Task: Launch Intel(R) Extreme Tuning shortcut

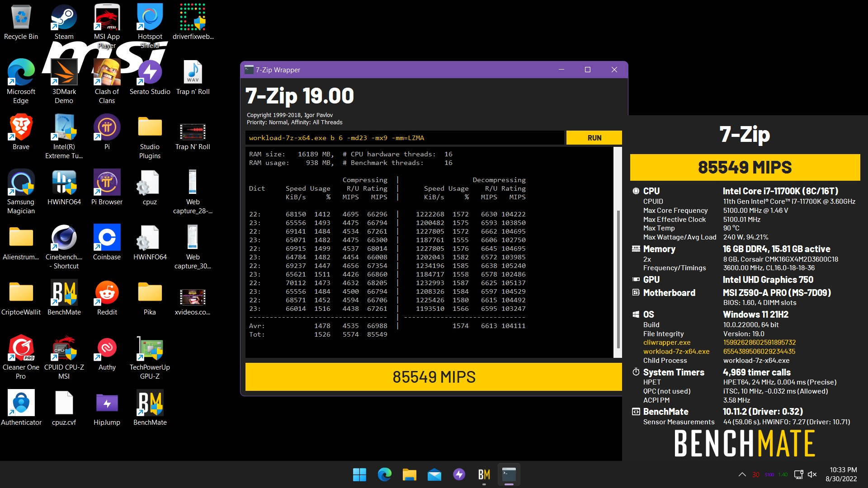Action: 64,136
